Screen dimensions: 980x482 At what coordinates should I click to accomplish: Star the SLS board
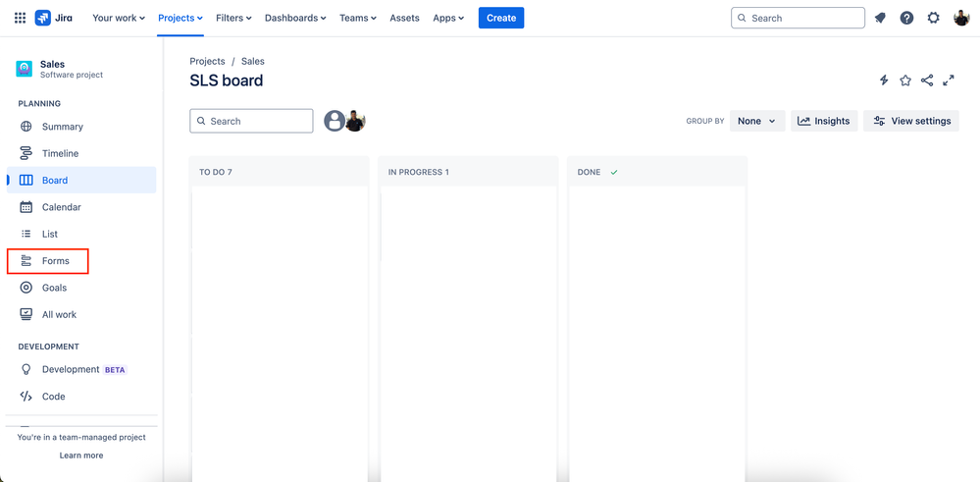(x=905, y=80)
